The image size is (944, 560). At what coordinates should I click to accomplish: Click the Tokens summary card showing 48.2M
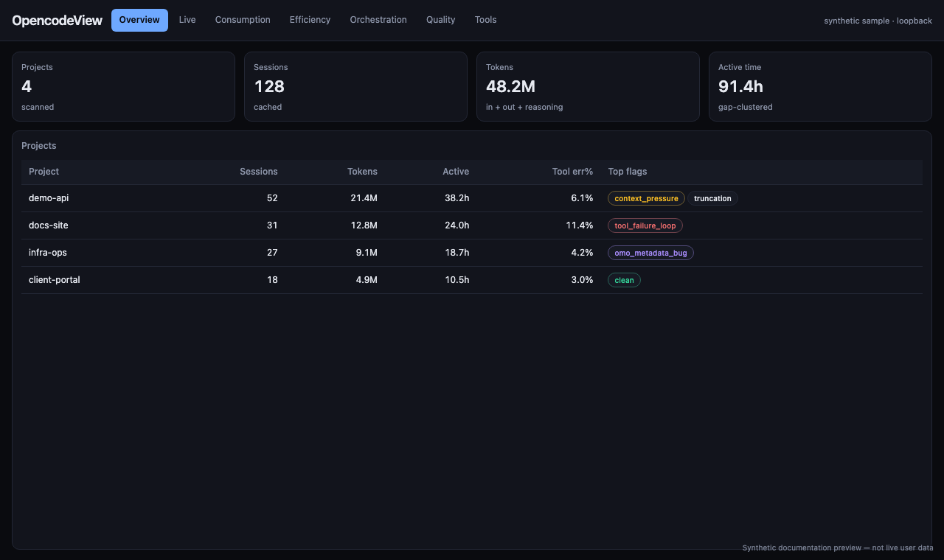pos(588,86)
